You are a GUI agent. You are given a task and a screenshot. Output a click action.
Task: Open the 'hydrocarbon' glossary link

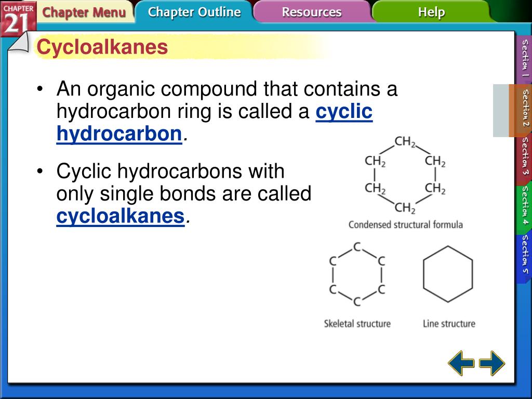click(x=119, y=134)
